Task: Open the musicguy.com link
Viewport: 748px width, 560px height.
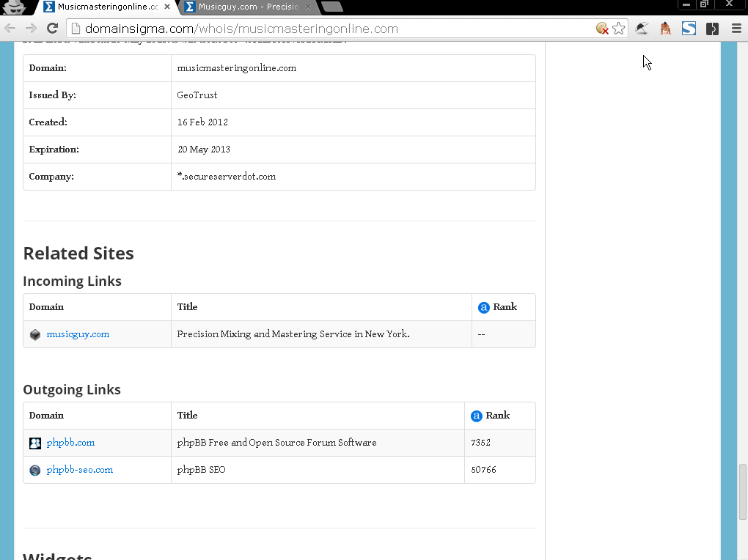Action: [x=78, y=334]
